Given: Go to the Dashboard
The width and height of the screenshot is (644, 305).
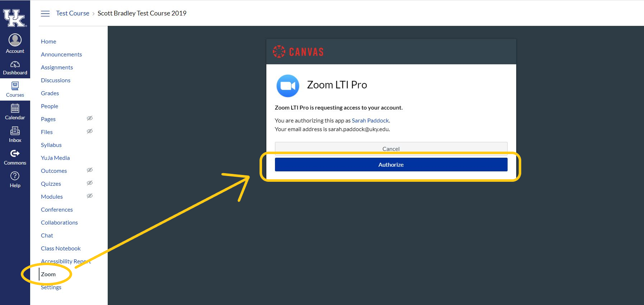Looking at the screenshot, I should pos(15,68).
